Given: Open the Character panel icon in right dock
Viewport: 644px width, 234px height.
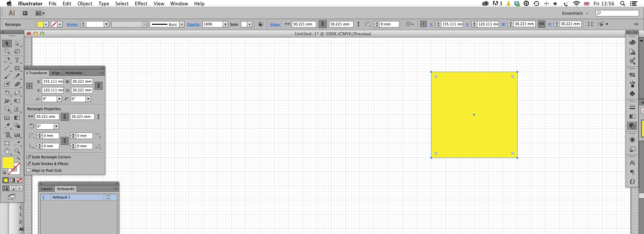Looking at the screenshot, I should pyautogui.click(x=632, y=163).
